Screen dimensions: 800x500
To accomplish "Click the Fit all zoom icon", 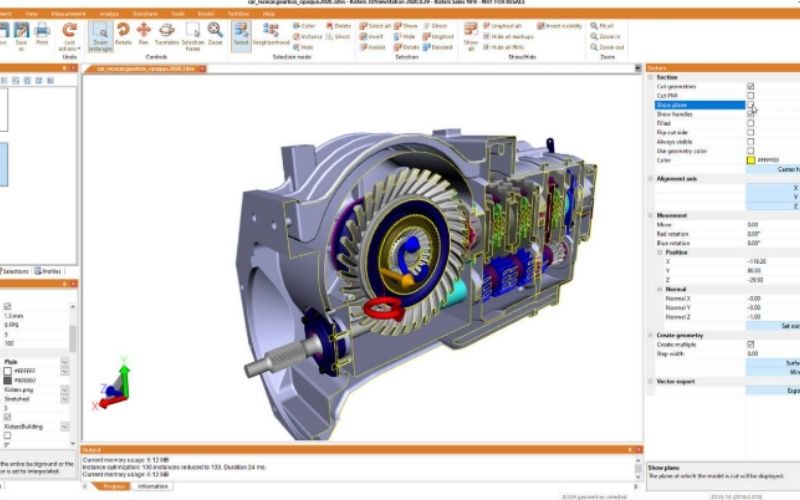I will tap(603, 26).
